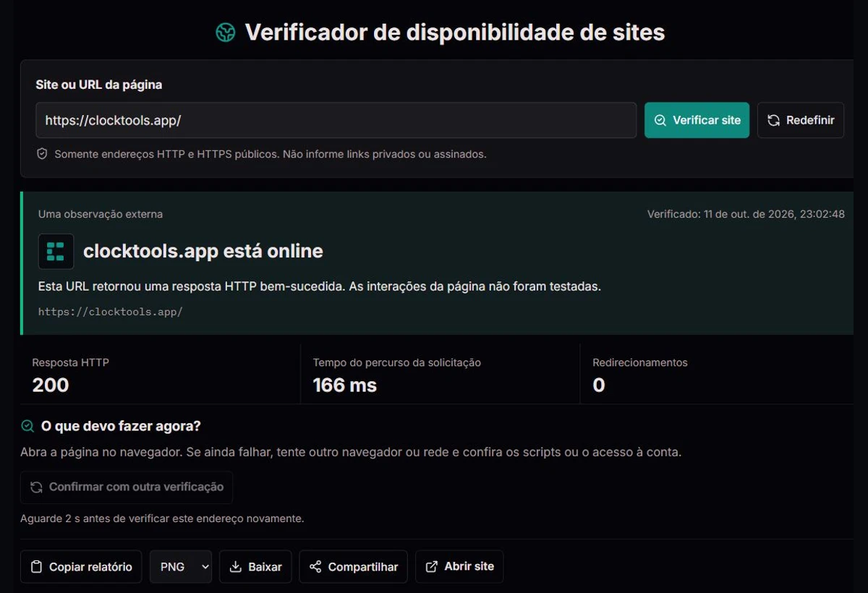Click the label "Site ou URL da página"
This screenshot has width=868, height=593.
click(x=99, y=85)
